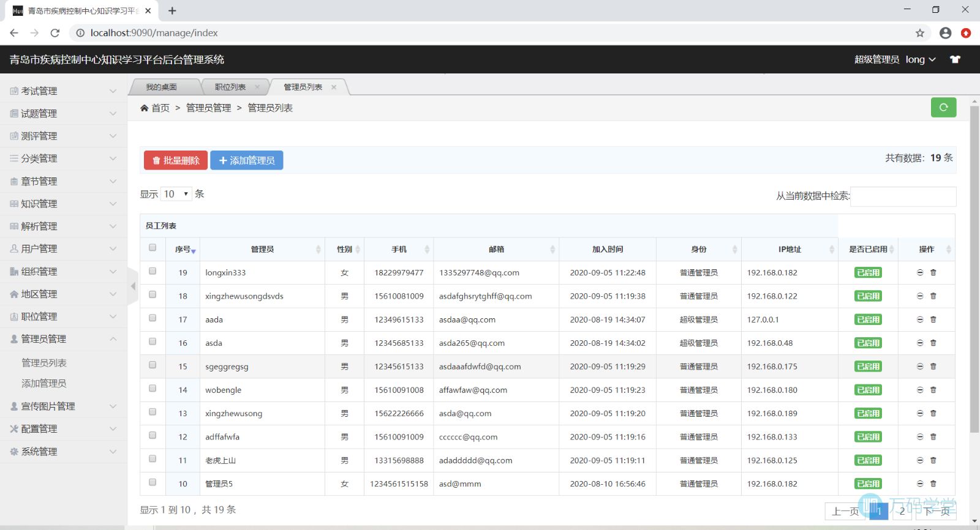Sort table by 加入时间 column header
The width and height of the screenshot is (980, 530).
[x=608, y=249]
